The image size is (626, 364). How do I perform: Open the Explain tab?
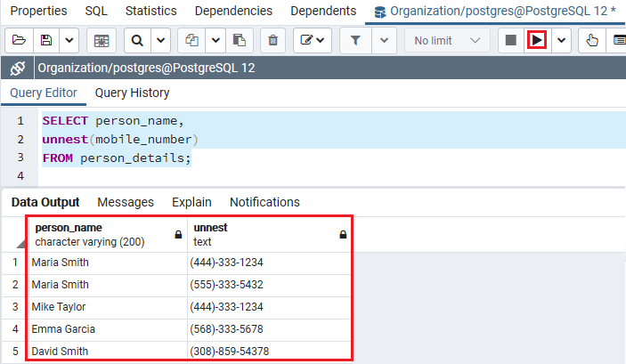pos(191,202)
